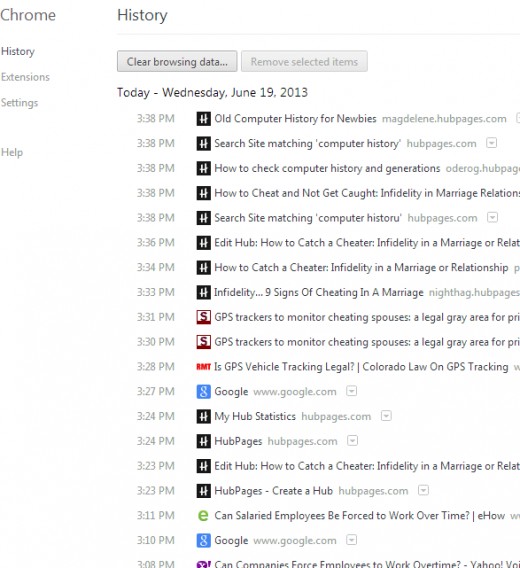The width and height of the screenshot is (520, 568).
Task: Open Extensions in the Chrome sidebar
Action: click(x=25, y=77)
